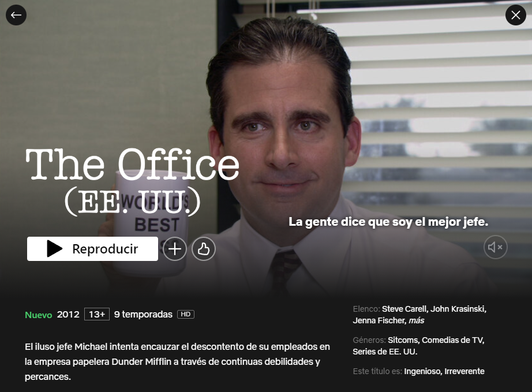The width and height of the screenshot is (532, 392).
Task: Select Jenna Fischer in the cast list
Action: tap(379, 320)
